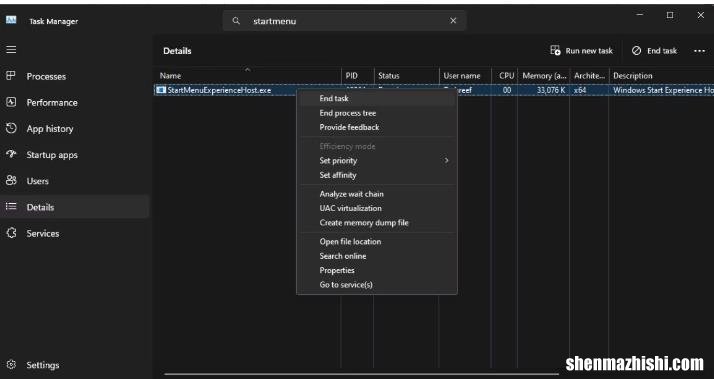Choose Open file location
Viewport: 714px width, 379px height.
tap(377, 241)
